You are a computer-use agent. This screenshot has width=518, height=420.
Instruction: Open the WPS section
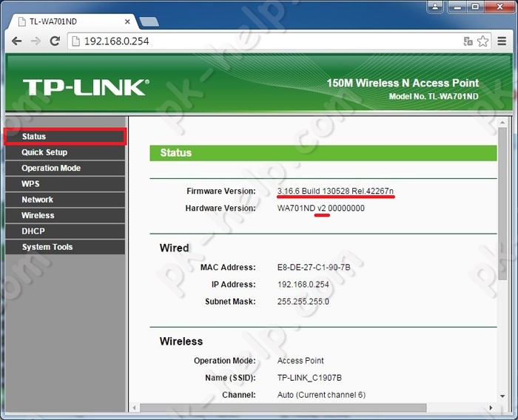[65, 184]
